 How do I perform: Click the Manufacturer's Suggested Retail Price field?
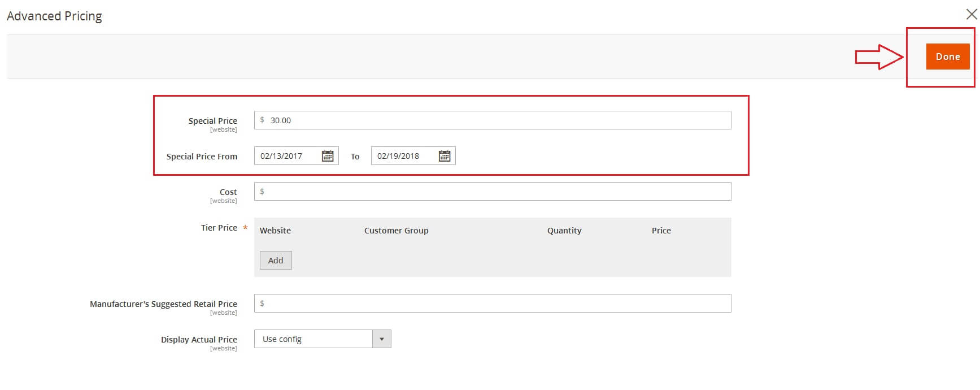tap(493, 304)
